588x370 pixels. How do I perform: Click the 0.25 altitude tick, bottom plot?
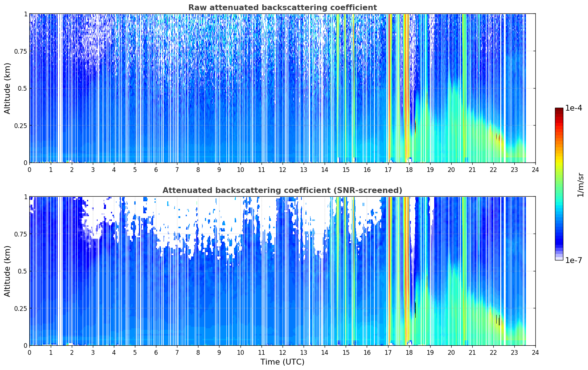pos(20,308)
